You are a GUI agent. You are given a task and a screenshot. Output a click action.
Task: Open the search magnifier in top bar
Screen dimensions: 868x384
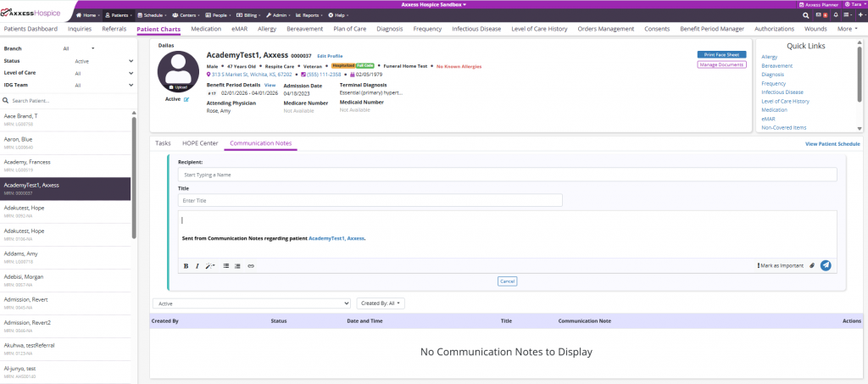coord(805,15)
